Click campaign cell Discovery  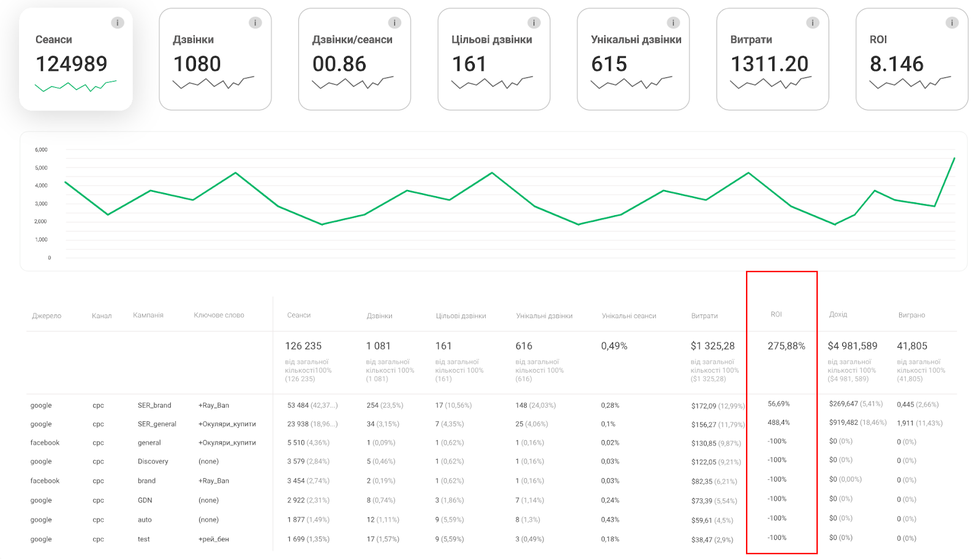click(x=153, y=461)
